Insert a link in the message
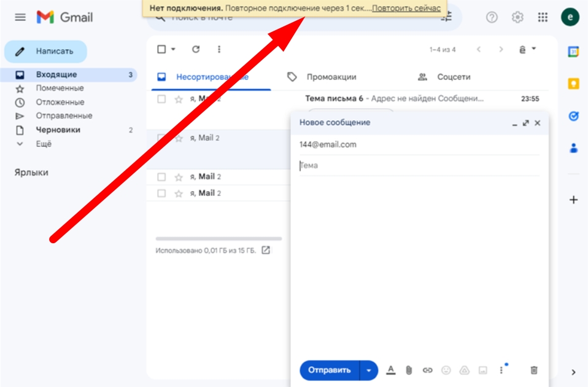The image size is (588, 387). click(x=428, y=370)
